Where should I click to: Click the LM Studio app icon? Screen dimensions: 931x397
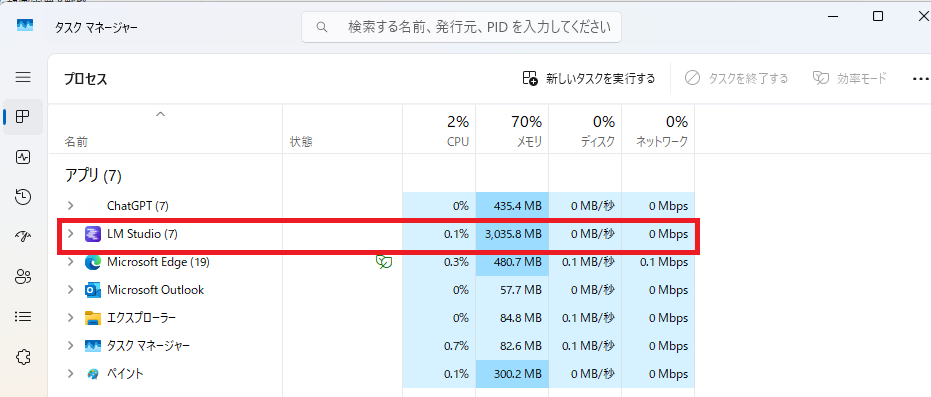(93, 234)
